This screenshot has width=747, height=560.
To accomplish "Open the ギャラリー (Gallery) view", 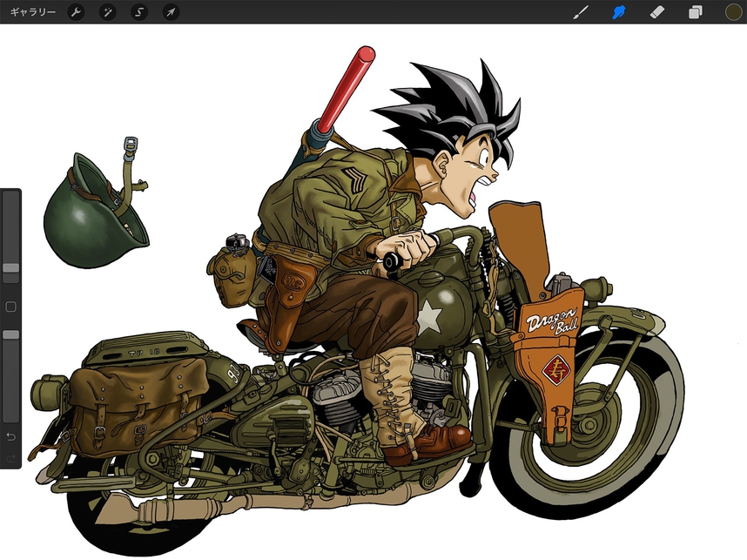I will (x=32, y=12).
